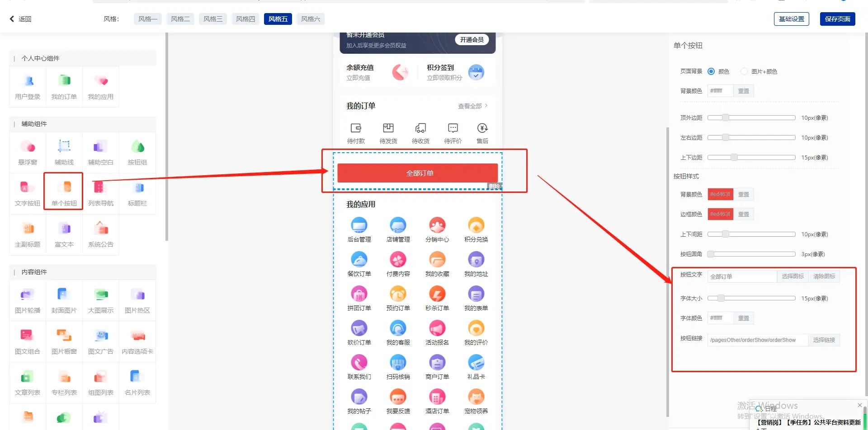Click the 悬浮窗 component icon
Image resolution: width=868 pixels, height=430 pixels.
(x=28, y=147)
